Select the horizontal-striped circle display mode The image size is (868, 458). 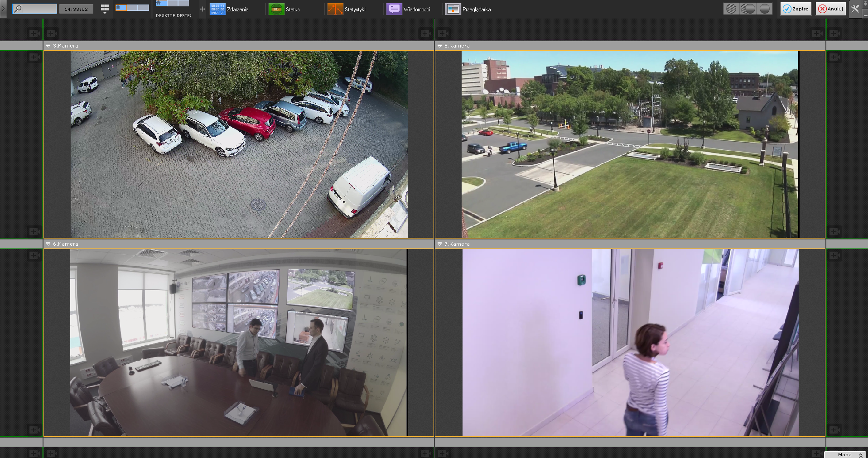pos(765,9)
